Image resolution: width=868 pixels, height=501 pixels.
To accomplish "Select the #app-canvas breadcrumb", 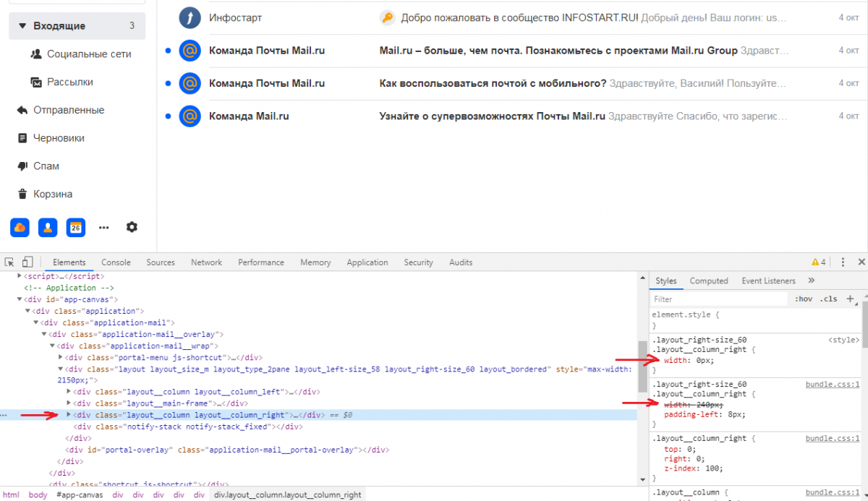I will point(79,495).
